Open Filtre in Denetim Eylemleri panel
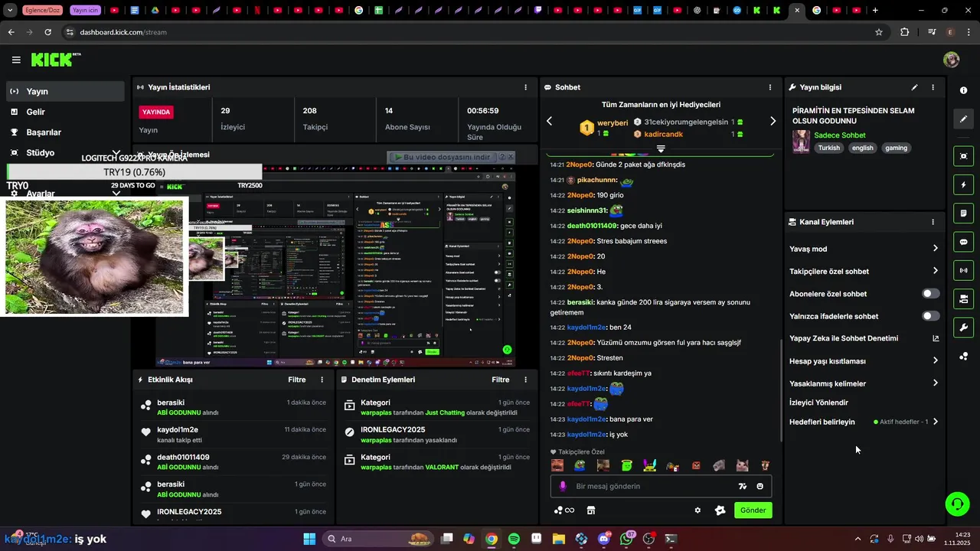980x551 pixels. 500,380
